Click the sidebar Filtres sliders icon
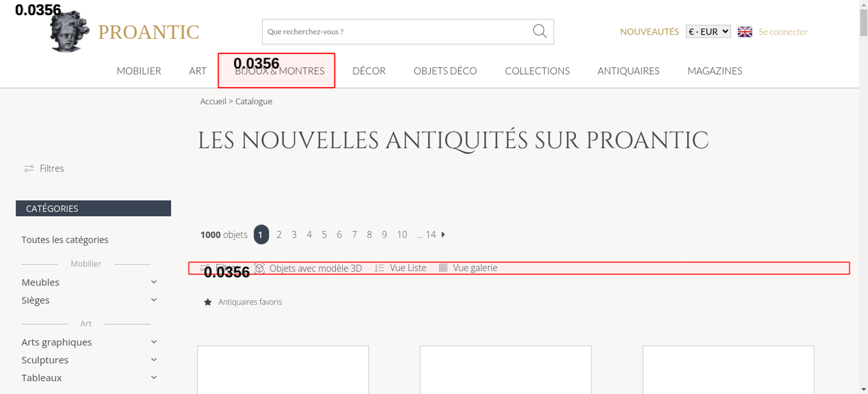This screenshot has height=394, width=868. click(29, 168)
